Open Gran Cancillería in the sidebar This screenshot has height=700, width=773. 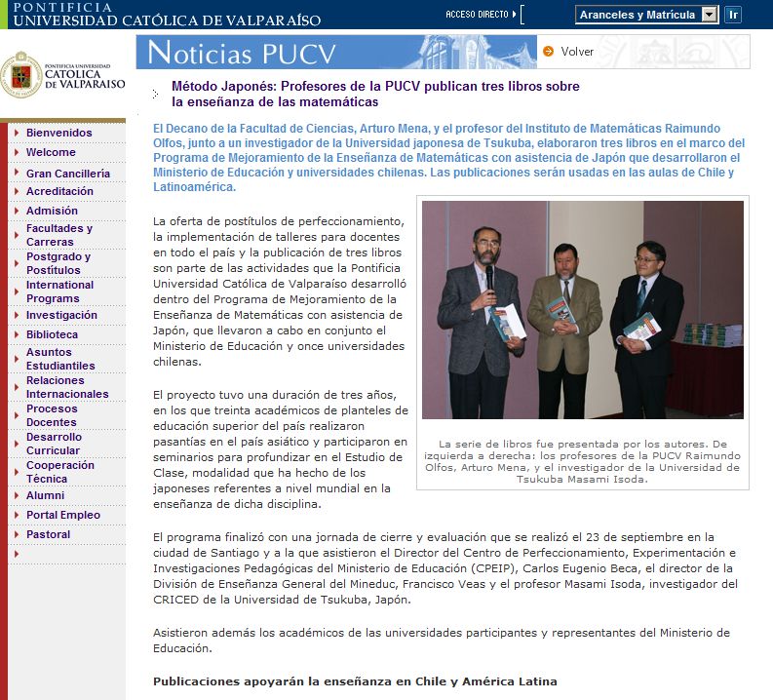(x=68, y=174)
